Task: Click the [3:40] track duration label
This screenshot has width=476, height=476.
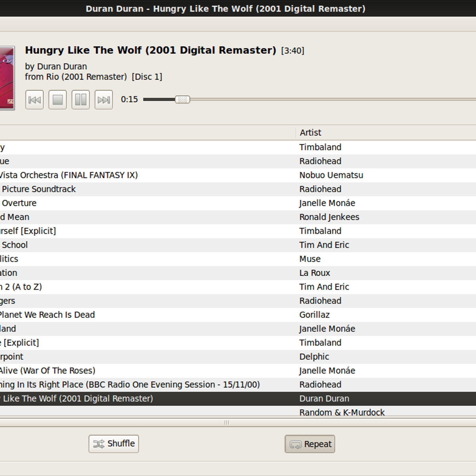Action: pyautogui.click(x=293, y=51)
